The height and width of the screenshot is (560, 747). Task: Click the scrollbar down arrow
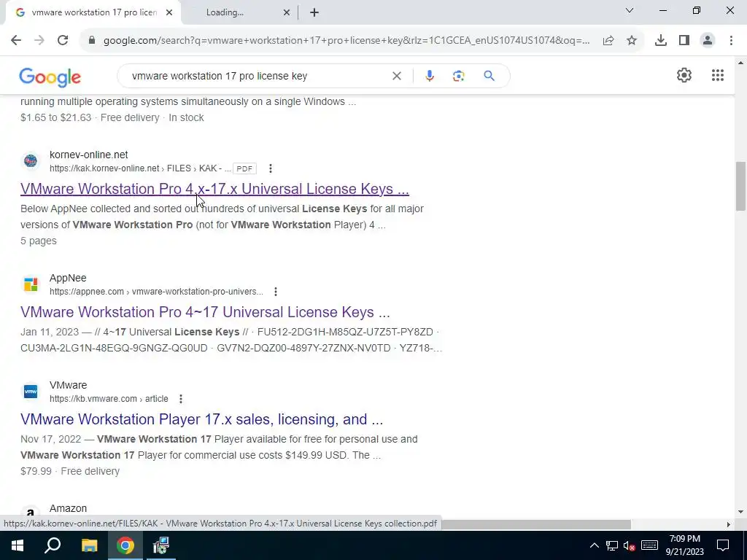pos(741,512)
